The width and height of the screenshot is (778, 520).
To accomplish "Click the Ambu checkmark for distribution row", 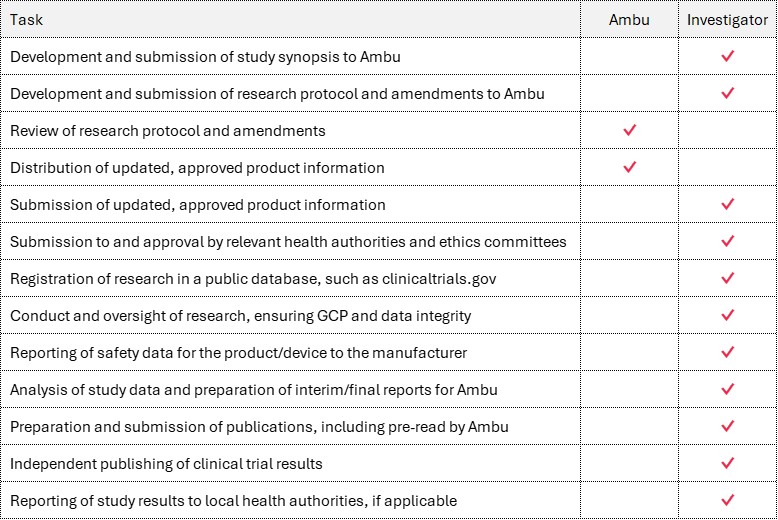I will [x=629, y=168].
